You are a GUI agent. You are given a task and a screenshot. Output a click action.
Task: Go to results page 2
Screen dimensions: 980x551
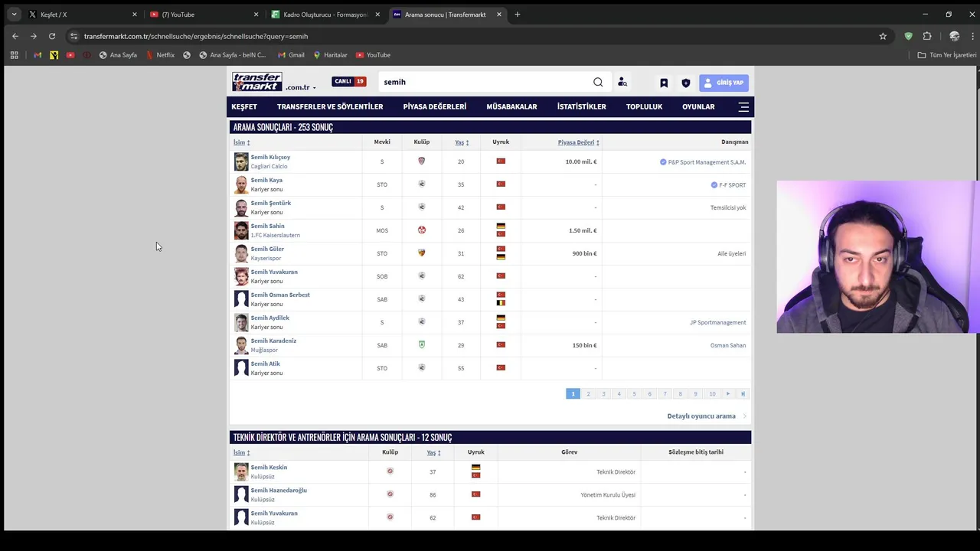coord(588,394)
